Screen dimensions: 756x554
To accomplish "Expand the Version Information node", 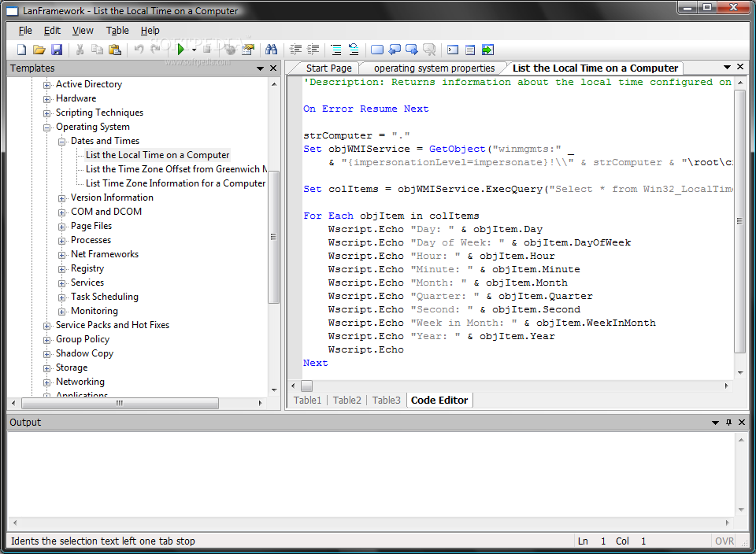I will pyautogui.click(x=61, y=198).
